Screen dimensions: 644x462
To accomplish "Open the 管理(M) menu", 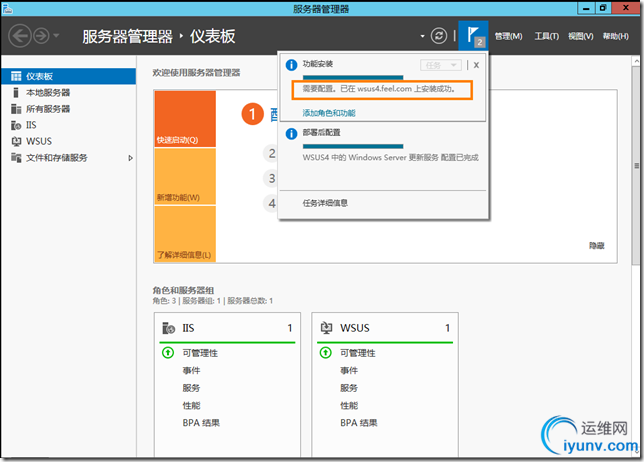I will (x=508, y=37).
